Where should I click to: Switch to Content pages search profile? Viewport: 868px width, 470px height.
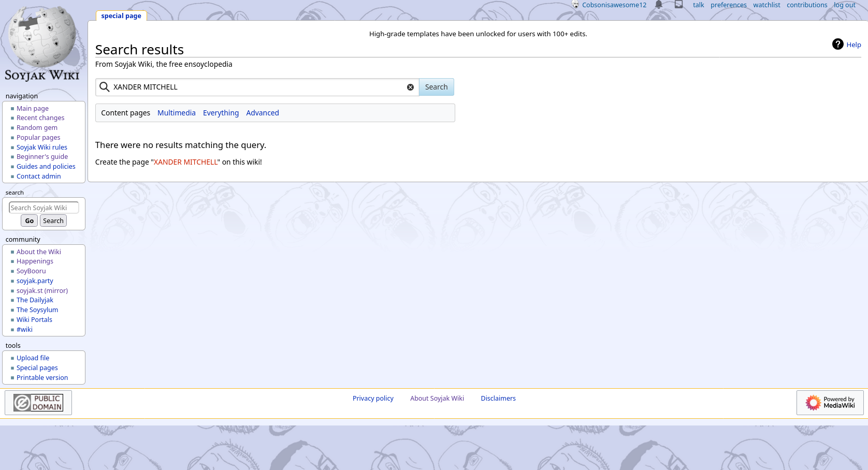125,113
